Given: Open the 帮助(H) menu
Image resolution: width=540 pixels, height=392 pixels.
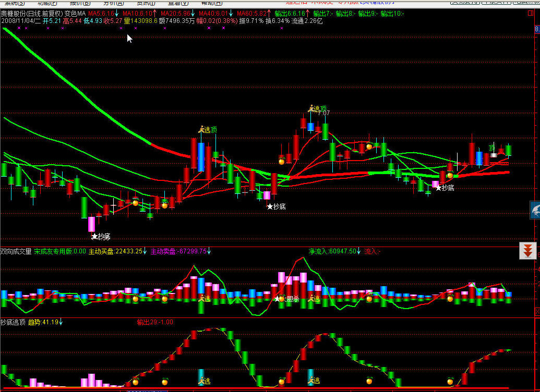Looking at the screenshot, I should [211, 3].
